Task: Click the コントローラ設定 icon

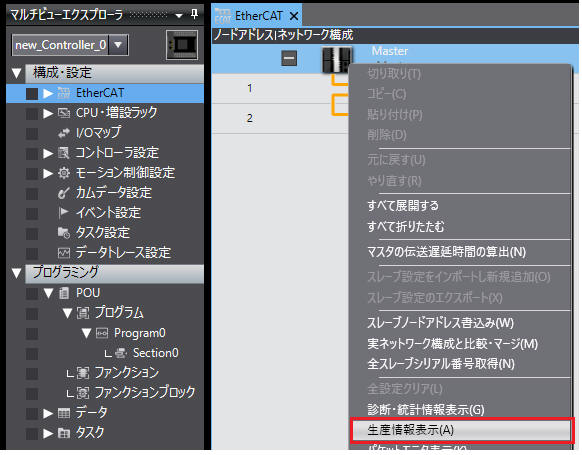Action: tap(64, 153)
